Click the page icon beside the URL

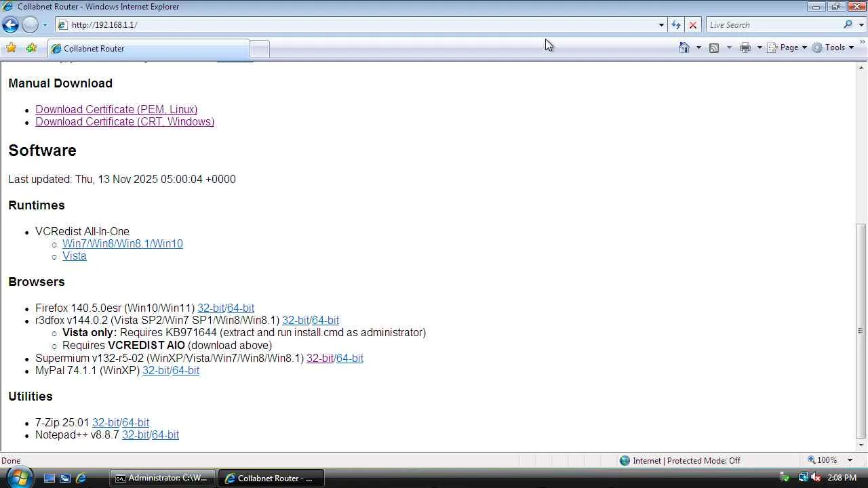click(x=62, y=25)
